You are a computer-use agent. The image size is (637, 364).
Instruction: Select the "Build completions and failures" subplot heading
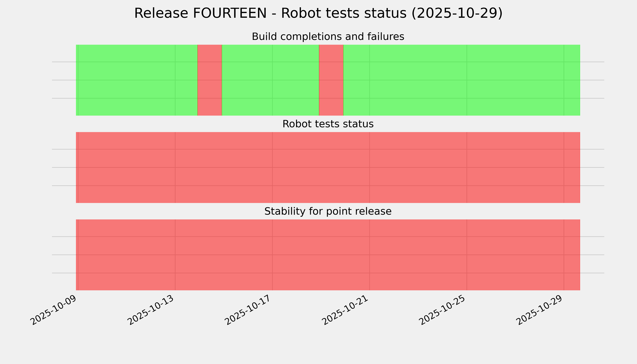328,37
